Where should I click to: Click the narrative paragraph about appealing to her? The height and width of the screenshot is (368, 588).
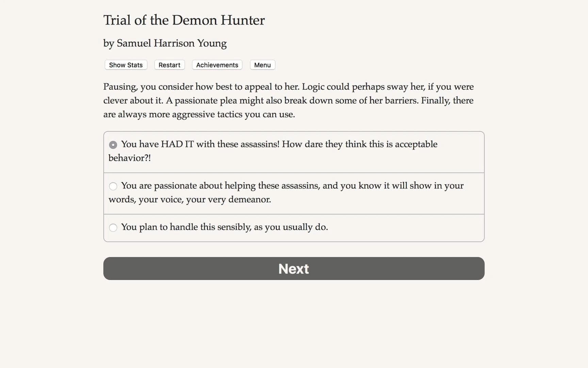pos(288,100)
